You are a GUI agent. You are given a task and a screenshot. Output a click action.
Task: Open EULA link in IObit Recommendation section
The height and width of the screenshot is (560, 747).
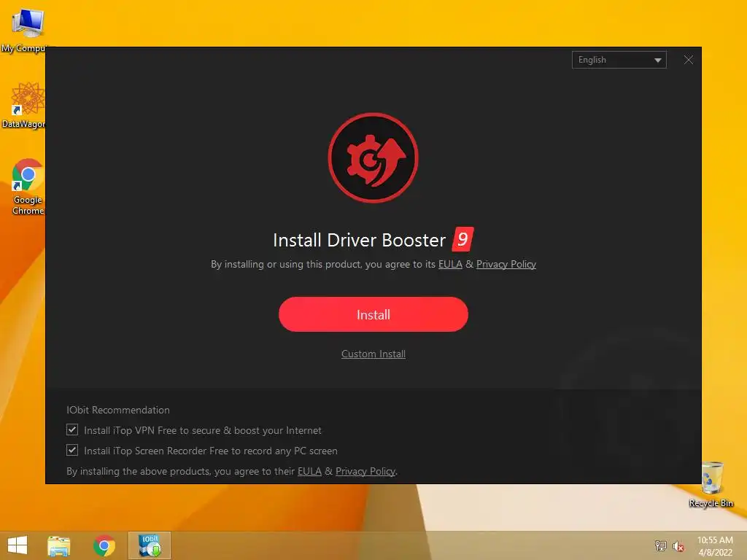[309, 472]
